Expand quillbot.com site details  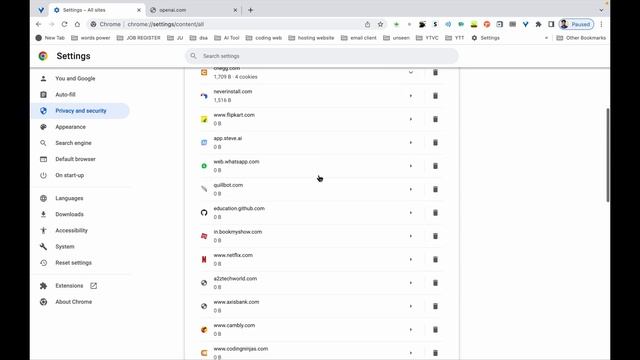coord(411,189)
